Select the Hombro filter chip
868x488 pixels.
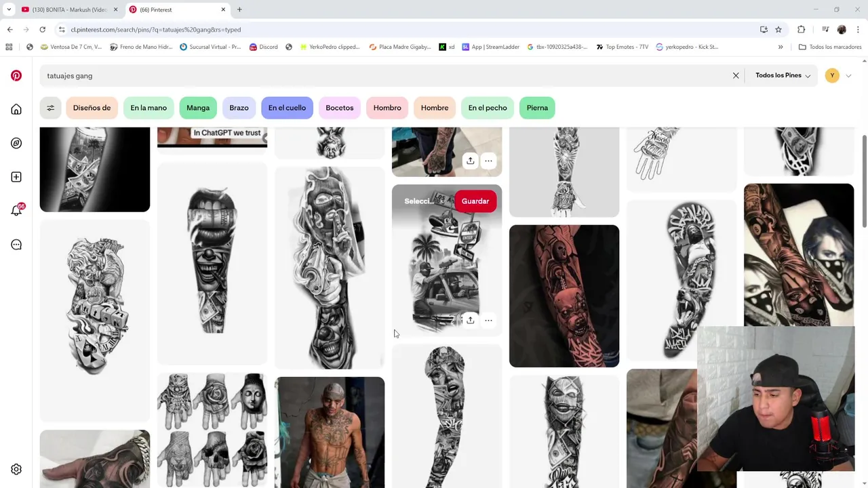387,108
